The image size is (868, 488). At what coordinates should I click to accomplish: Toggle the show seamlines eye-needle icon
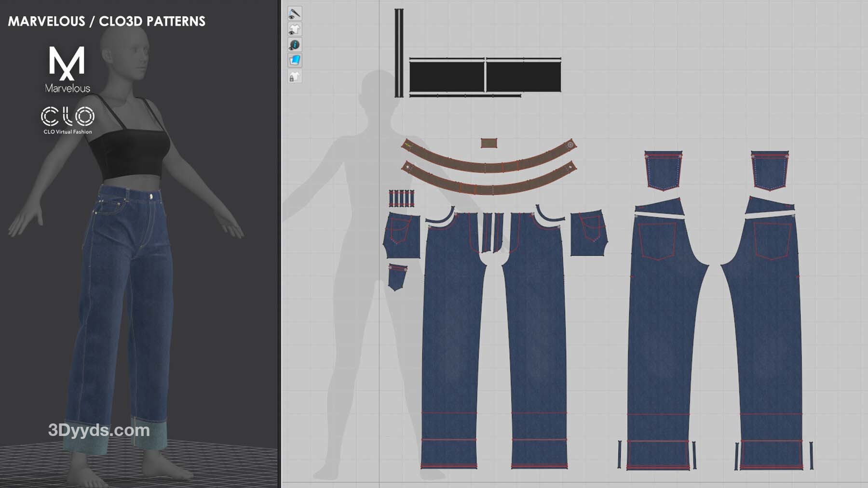pyautogui.click(x=295, y=13)
